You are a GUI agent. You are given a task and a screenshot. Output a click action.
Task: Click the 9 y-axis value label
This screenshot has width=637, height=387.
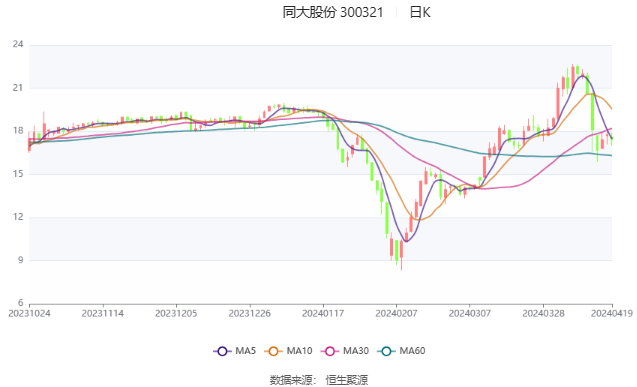pyautogui.click(x=21, y=260)
